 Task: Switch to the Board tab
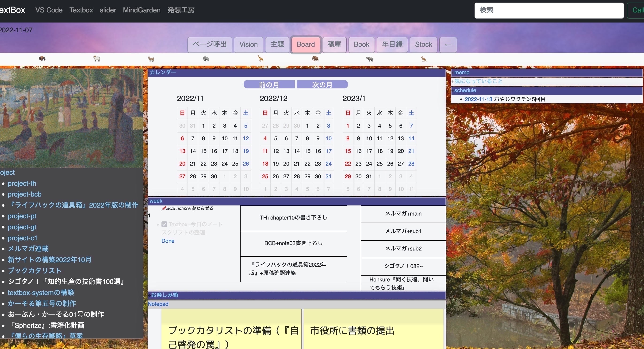click(306, 45)
